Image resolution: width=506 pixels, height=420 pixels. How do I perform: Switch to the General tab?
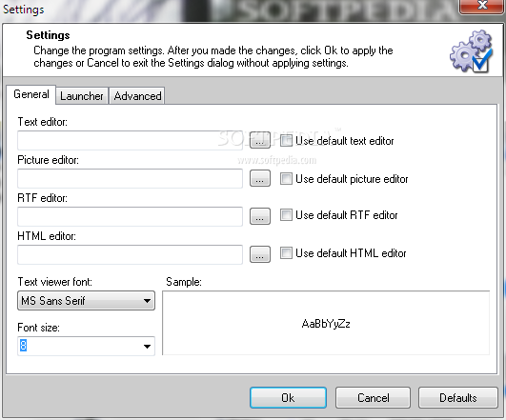[31, 94]
